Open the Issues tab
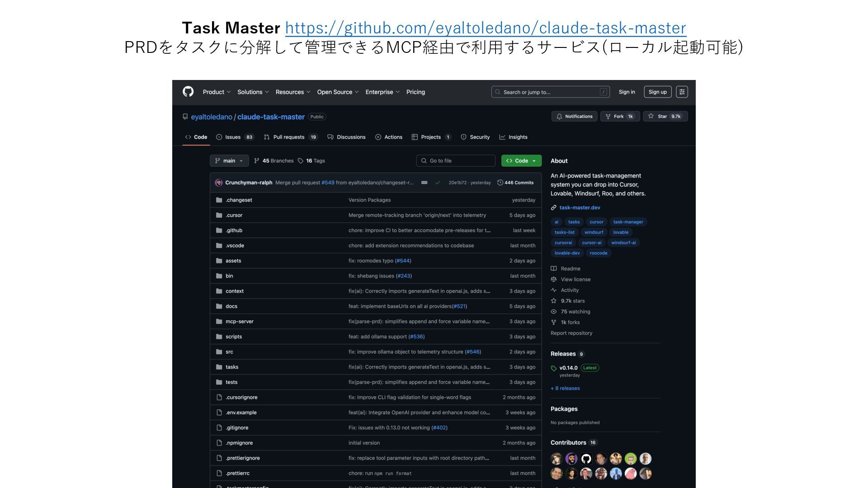 (x=235, y=137)
